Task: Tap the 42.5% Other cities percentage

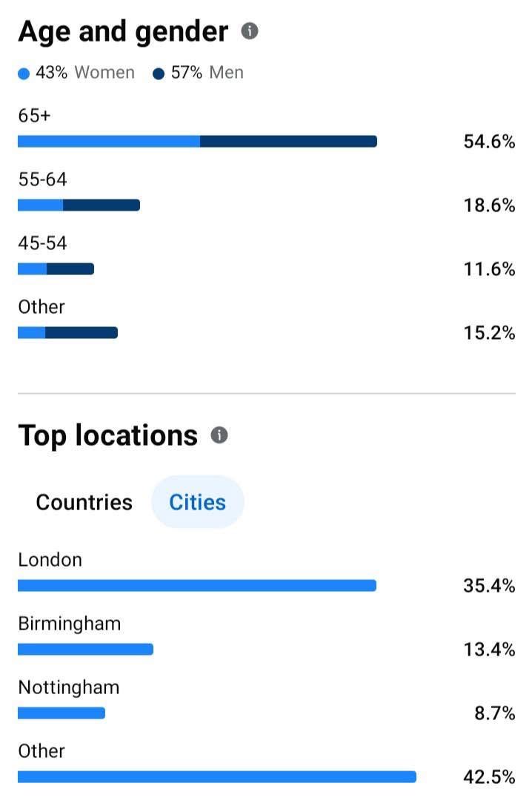Action: 489,777
